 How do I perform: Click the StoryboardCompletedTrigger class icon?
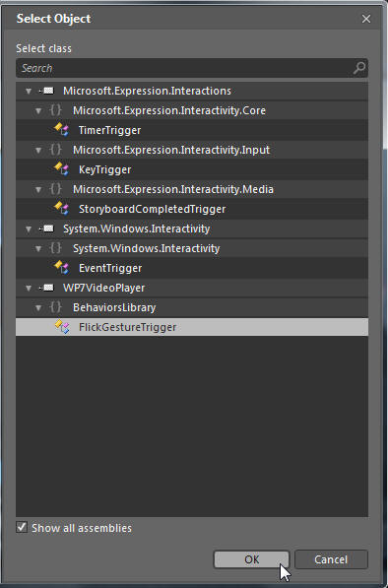[x=62, y=208]
